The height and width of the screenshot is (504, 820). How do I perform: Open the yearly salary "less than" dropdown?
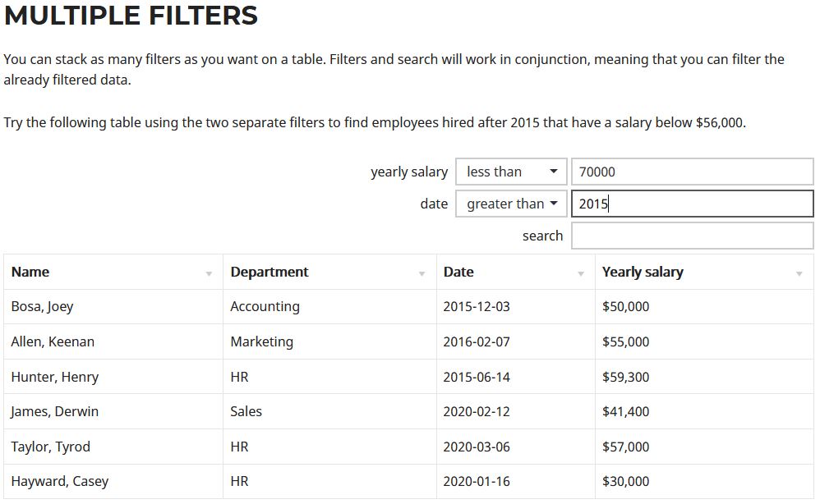point(511,172)
